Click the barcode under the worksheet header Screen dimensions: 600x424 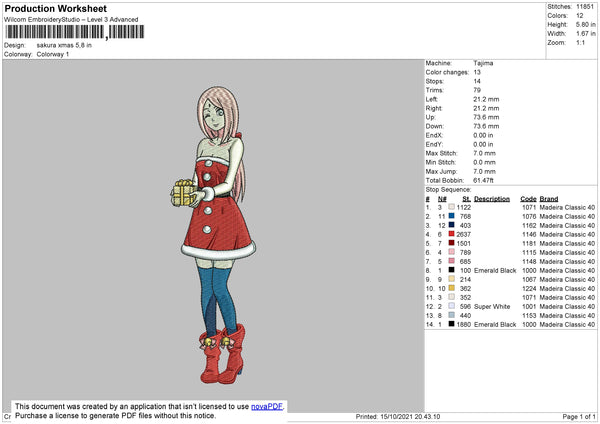(75, 32)
